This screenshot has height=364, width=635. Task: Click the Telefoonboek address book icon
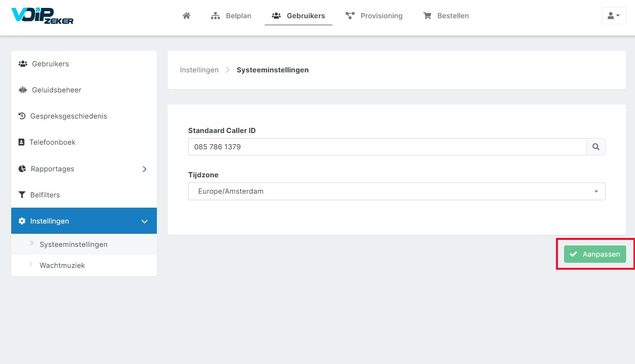[21, 142]
